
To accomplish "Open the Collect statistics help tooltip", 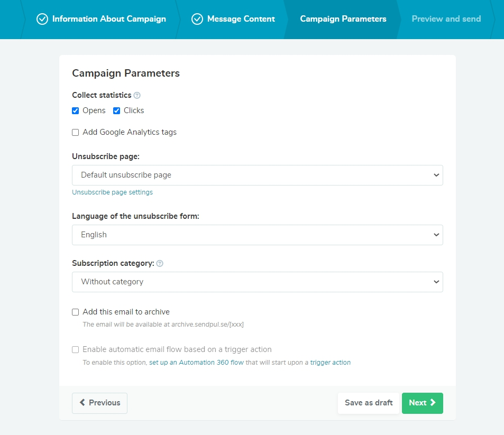I will (138, 95).
